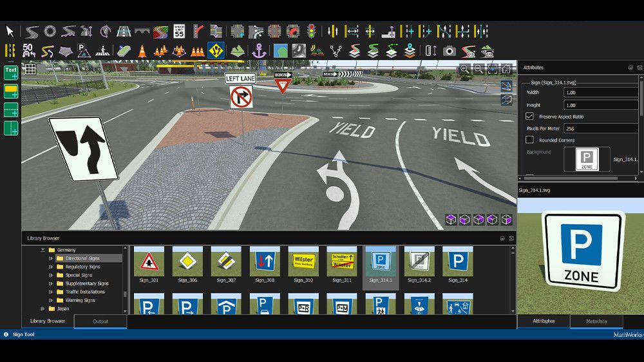Viewport: 644px width, 362px height.
Task: Open the Metadata tab
Action: tap(596, 321)
